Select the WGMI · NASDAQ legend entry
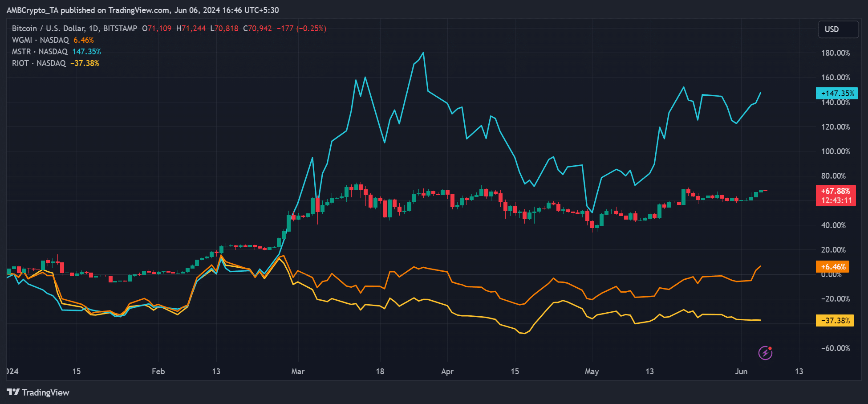Viewport: 868px width, 404px height. pyautogui.click(x=41, y=40)
